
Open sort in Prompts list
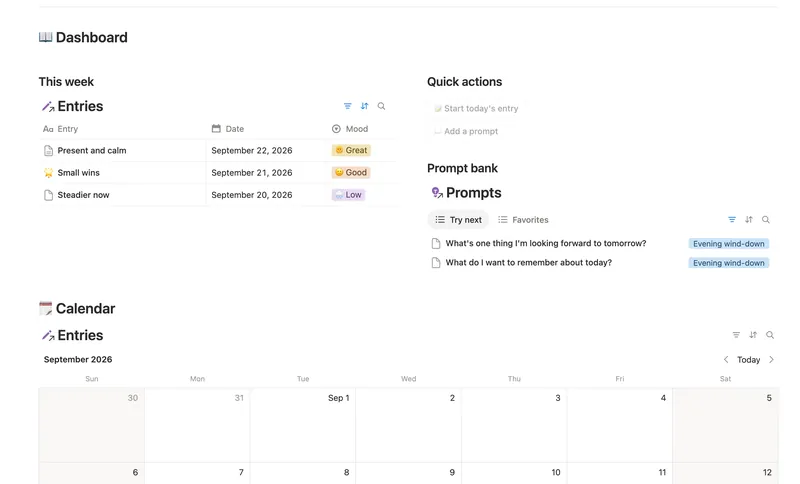748,219
